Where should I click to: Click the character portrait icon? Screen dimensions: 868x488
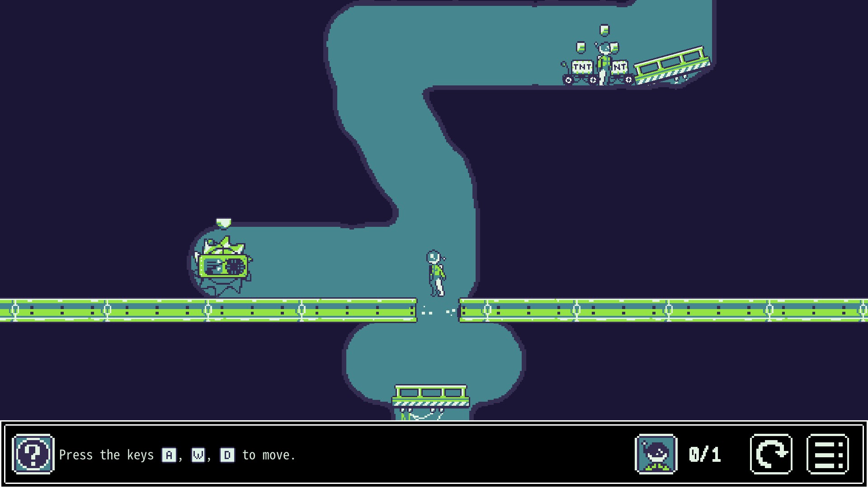(656, 454)
